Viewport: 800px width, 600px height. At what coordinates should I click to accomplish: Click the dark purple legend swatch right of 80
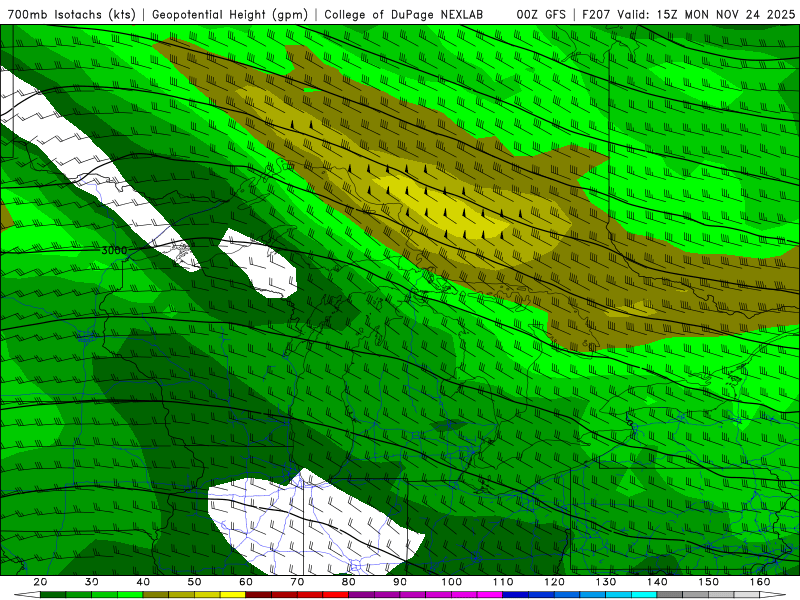(362, 595)
